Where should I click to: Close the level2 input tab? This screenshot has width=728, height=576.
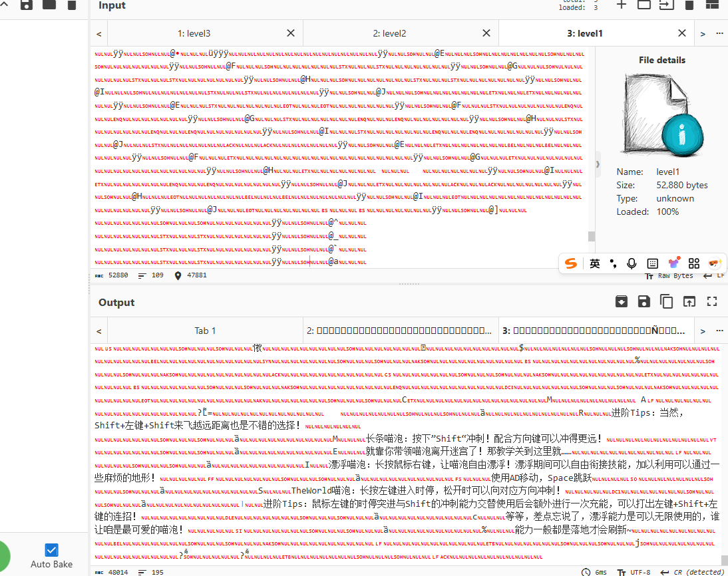(486, 33)
